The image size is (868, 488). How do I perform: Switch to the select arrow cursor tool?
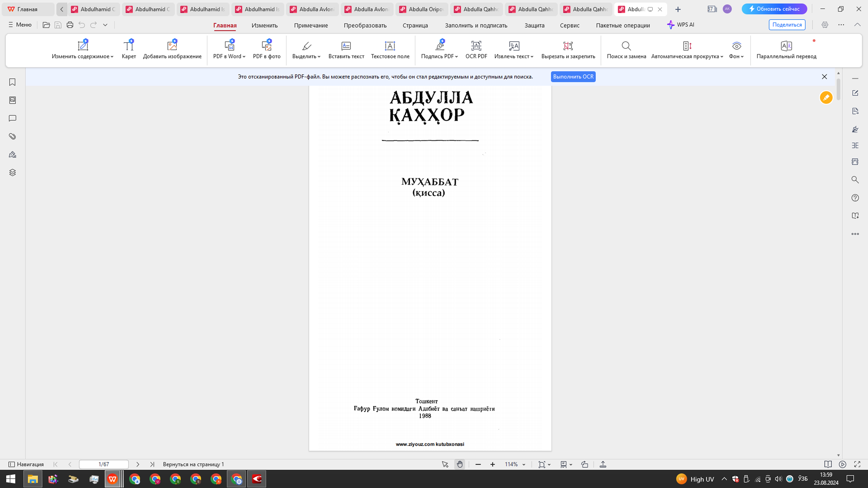point(445,465)
